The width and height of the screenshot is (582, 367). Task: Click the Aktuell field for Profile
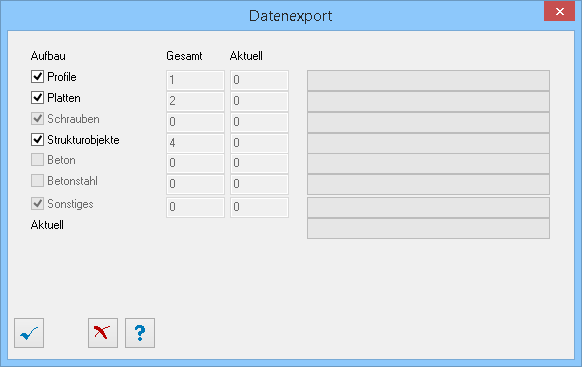[x=259, y=80]
